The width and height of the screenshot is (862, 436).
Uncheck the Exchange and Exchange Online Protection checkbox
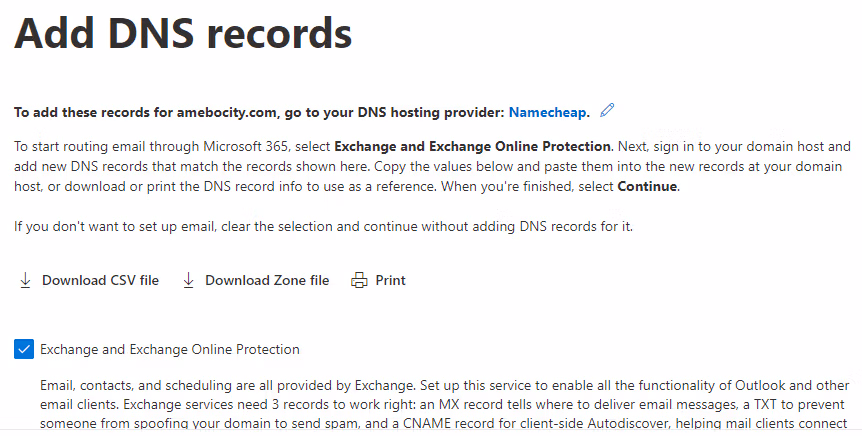pos(23,349)
